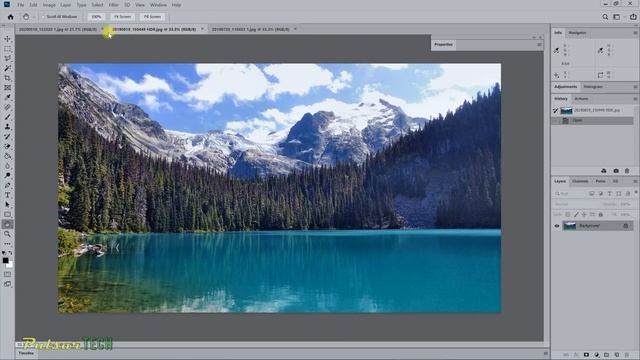Select the Hand tool in toolbox
This screenshot has width=640, height=360.
click(7, 224)
